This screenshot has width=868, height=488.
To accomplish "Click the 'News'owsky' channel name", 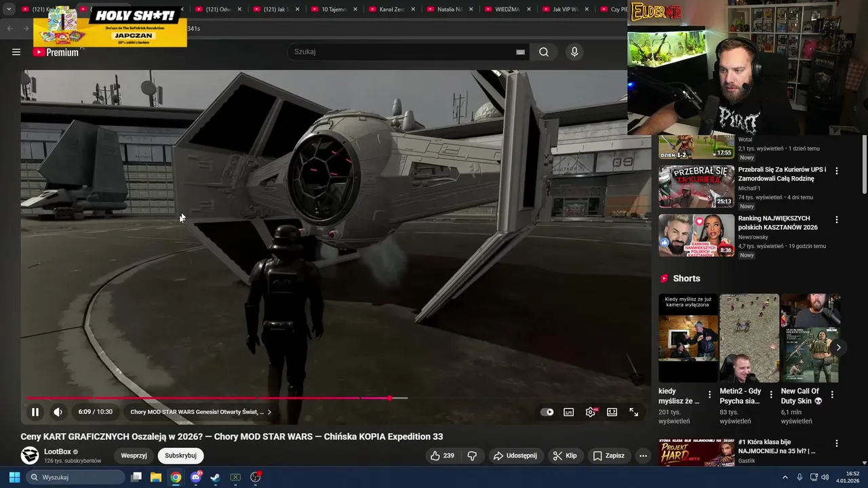I will click(x=754, y=237).
